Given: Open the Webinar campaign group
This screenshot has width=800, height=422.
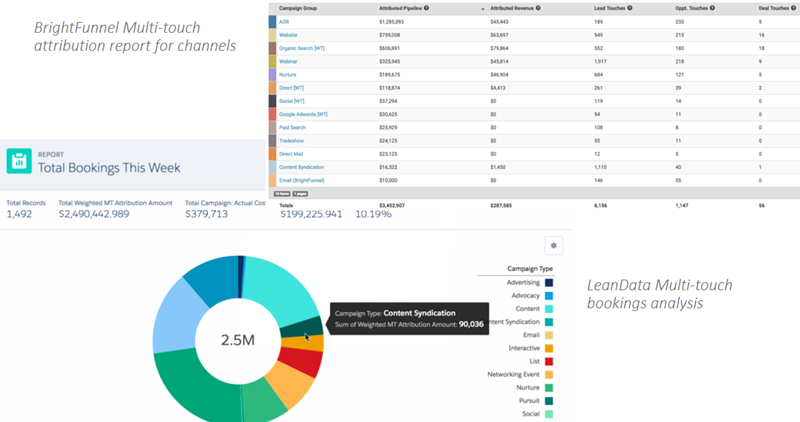Looking at the screenshot, I should pyautogui.click(x=288, y=62).
